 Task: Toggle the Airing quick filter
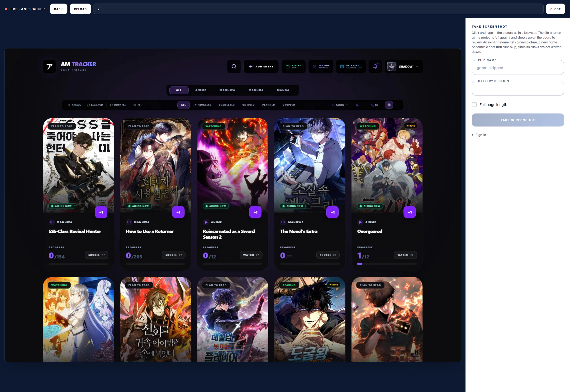tap(74, 105)
